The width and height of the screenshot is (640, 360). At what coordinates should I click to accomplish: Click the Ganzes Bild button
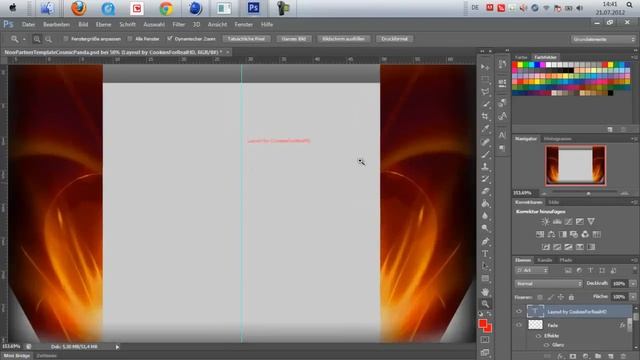click(x=294, y=39)
